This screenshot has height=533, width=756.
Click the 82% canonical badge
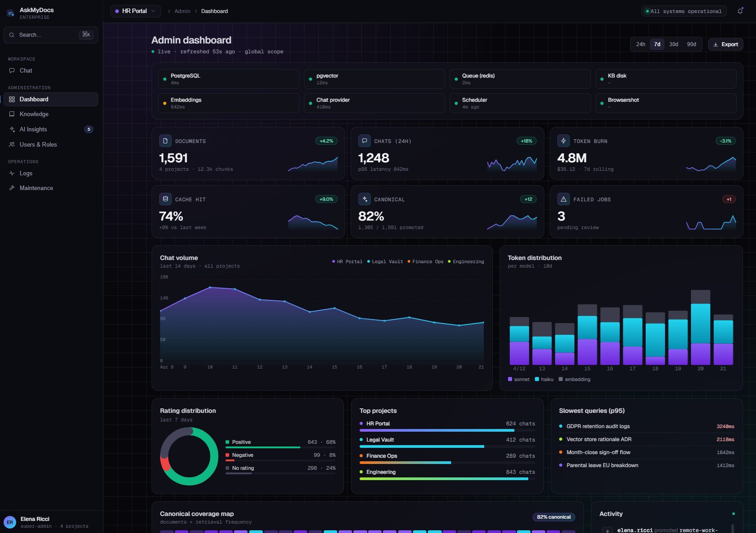coord(554,517)
